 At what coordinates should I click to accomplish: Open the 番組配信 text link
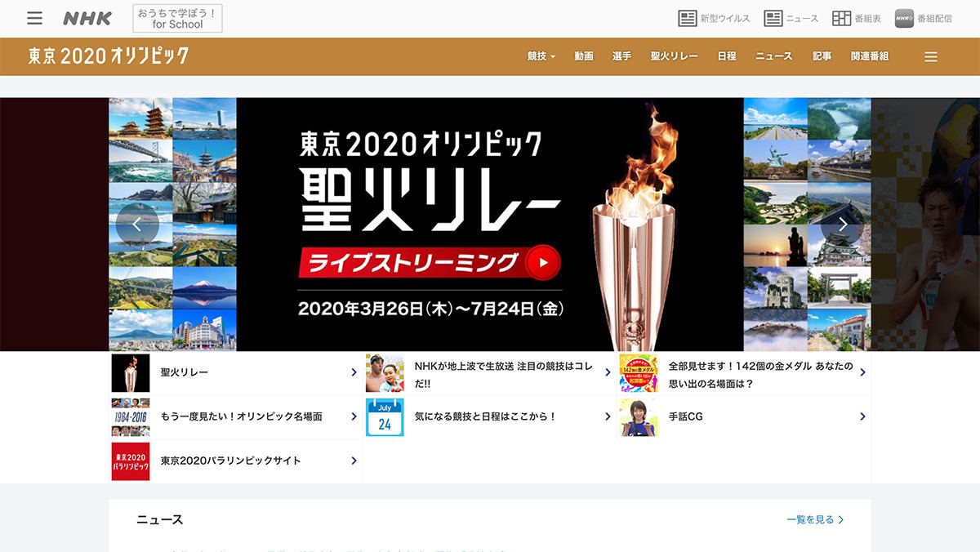(x=934, y=19)
